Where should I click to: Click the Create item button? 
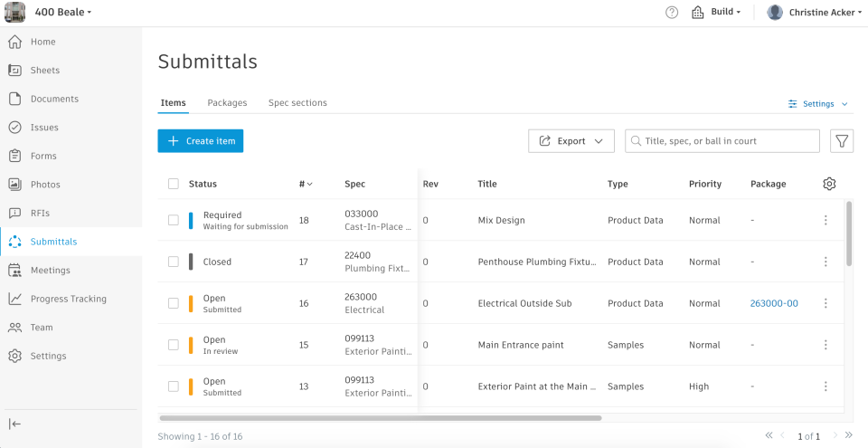point(200,141)
